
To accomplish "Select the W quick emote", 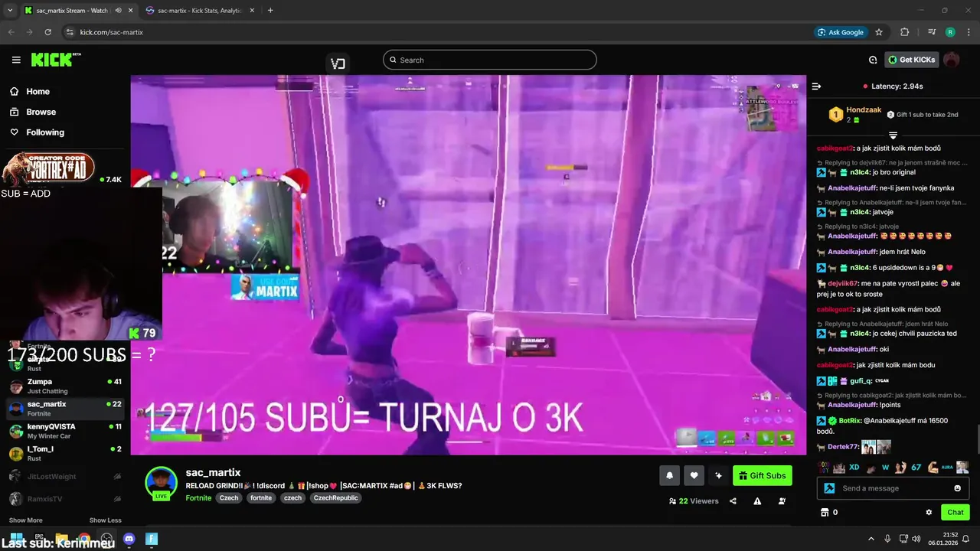I will [x=885, y=467].
